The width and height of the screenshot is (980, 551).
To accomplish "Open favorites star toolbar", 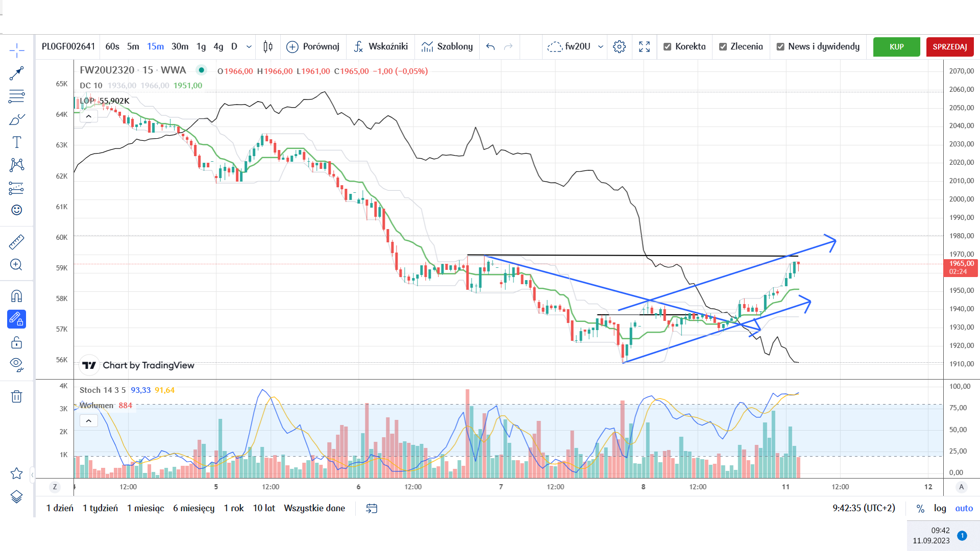I will tap(17, 473).
